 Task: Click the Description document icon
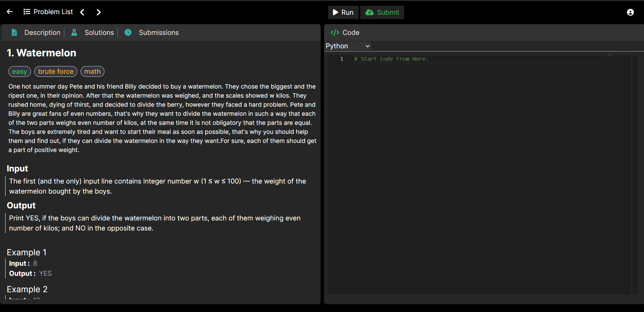(14, 33)
